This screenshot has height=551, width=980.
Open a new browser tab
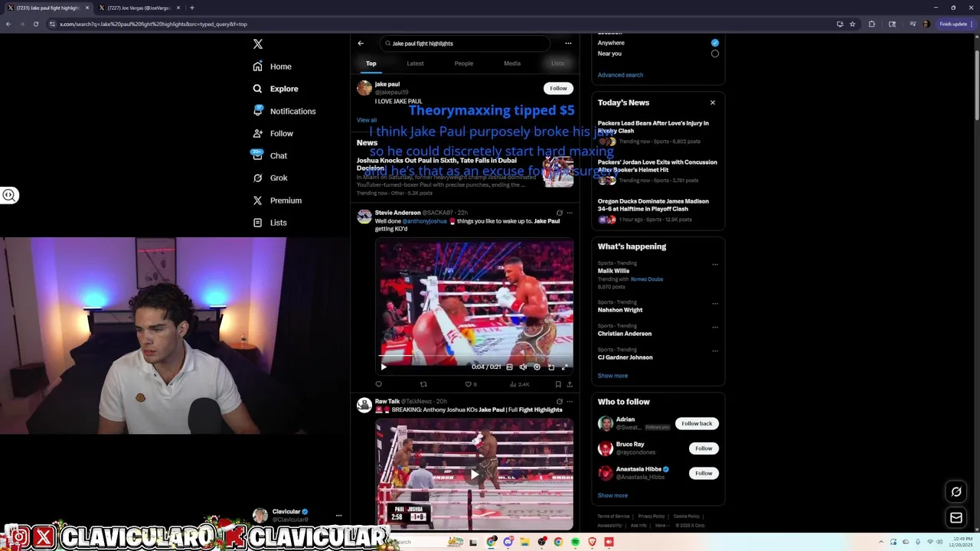click(191, 8)
